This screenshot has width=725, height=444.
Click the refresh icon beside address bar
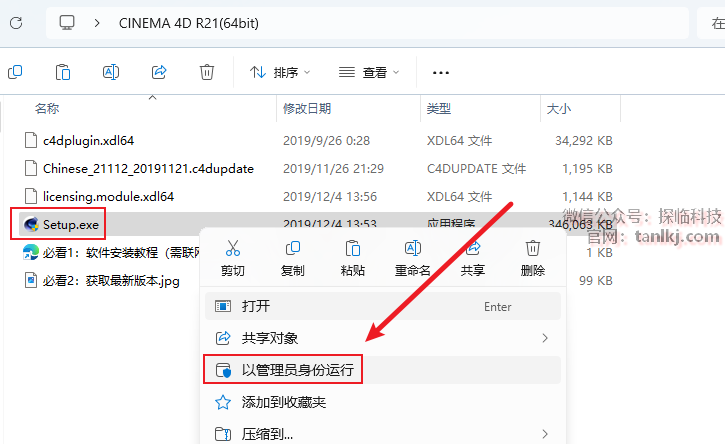[16, 23]
